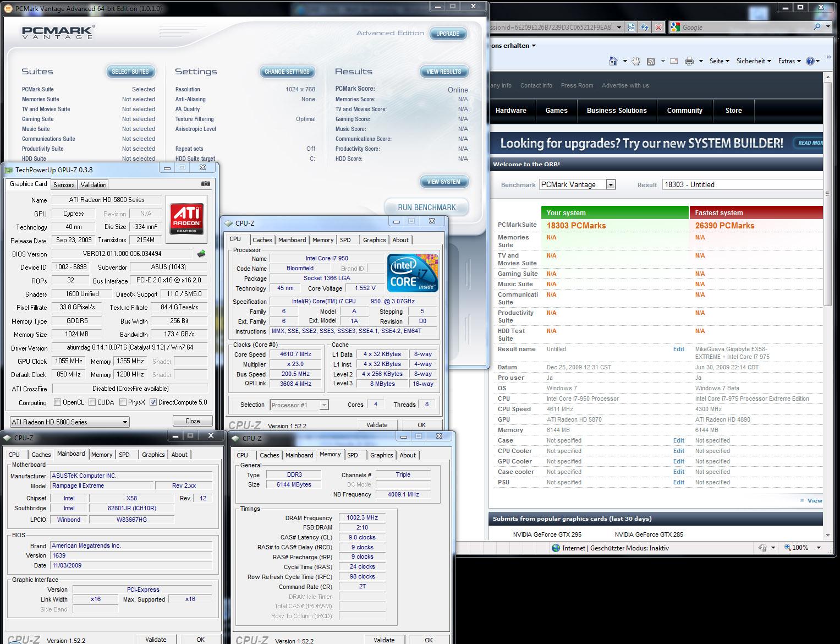This screenshot has height=644, width=840.
Task: Click the Intel Core i7 logo in CPU-Z
Action: click(412, 272)
